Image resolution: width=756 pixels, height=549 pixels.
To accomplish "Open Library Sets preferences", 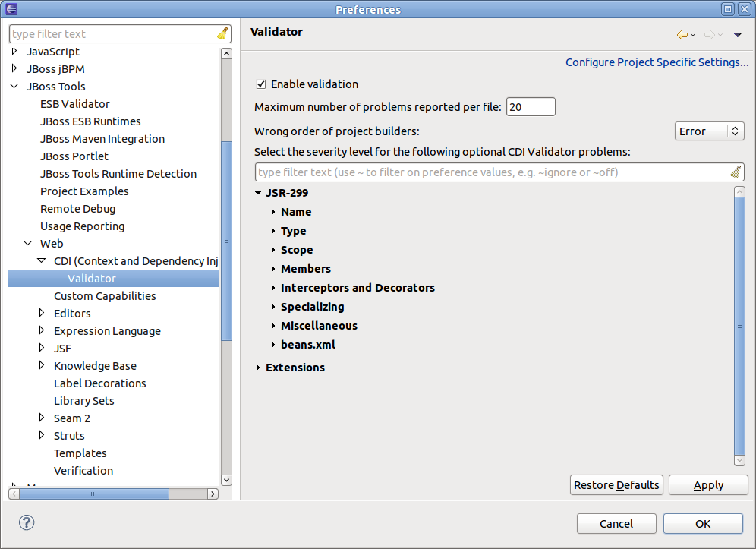I will click(84, 400).
